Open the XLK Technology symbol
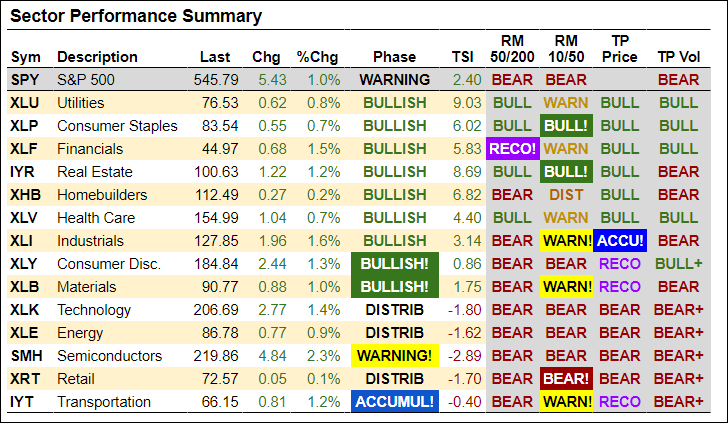The width and height of the screenshot is (728, 423). (25, 310)
